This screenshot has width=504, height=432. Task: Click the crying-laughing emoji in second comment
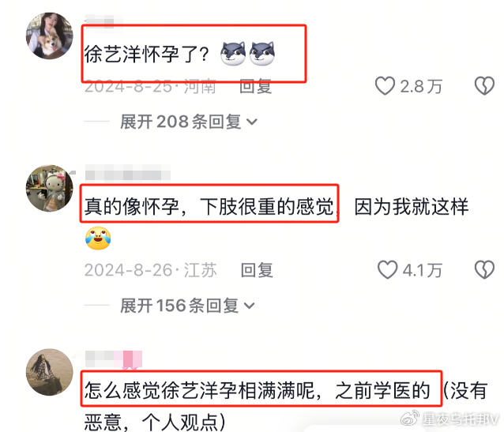coord(98,239)
